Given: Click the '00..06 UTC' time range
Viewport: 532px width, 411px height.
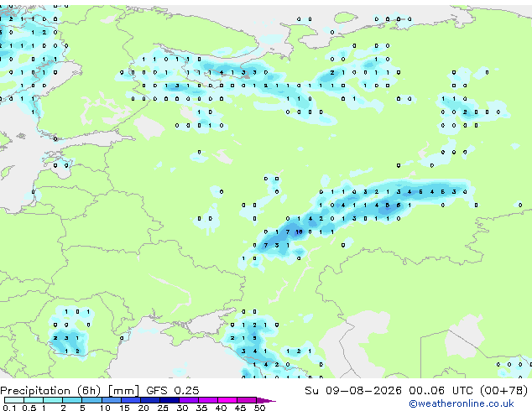Looking at the screenshot, I should coord(441,391).
